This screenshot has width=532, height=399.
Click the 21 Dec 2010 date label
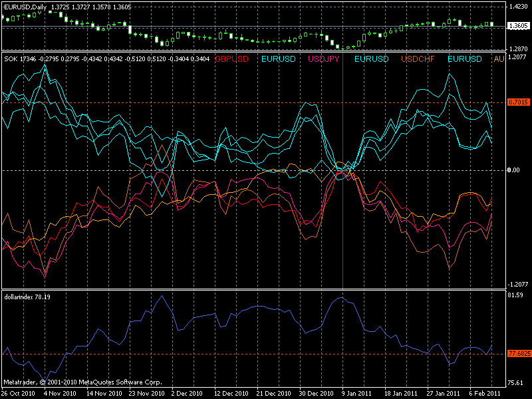[274, 394]
